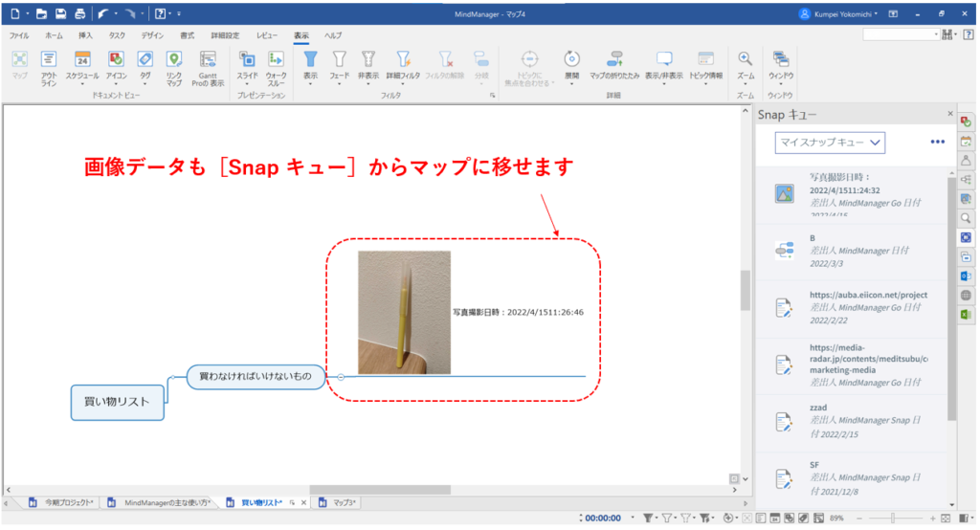
Task: Apply the 表示 show filter
Action: coord(310,66)
